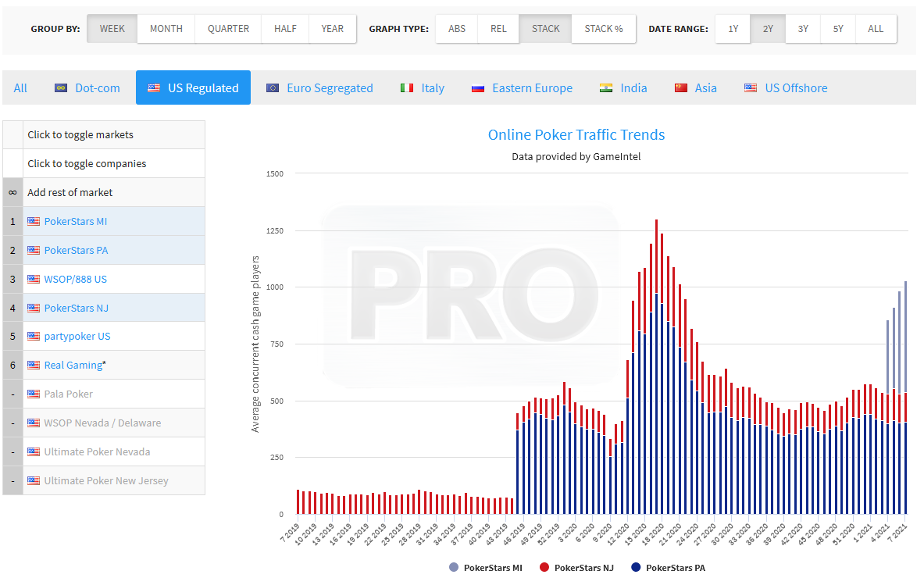Click the flag icon next to partypoker US
Screen dimensions: 924x578
tap(34, 337)
